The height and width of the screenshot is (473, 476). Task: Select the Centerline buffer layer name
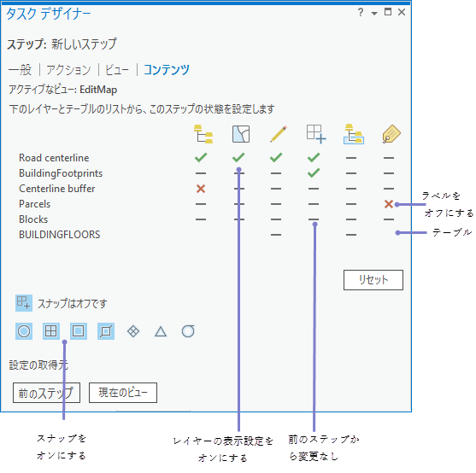click(x=56, y=189)
